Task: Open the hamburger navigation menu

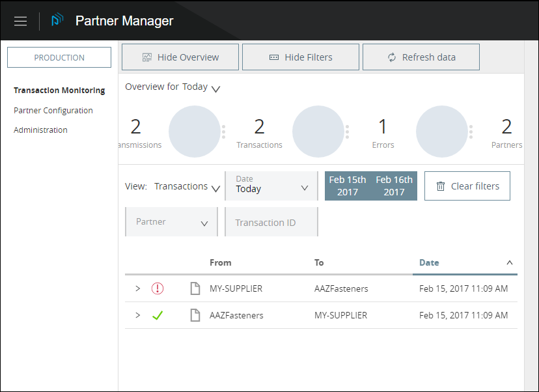Action: tap(20, 20)
